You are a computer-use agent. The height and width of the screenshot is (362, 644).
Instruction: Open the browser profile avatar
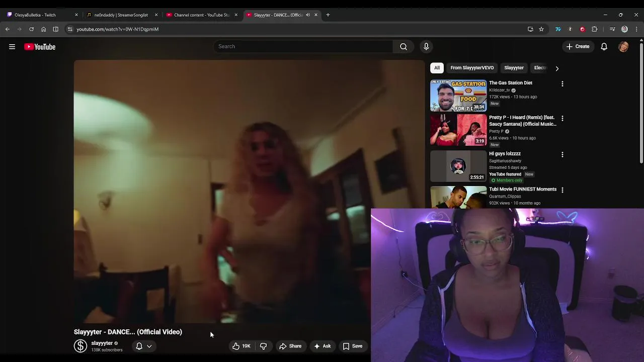624,29
